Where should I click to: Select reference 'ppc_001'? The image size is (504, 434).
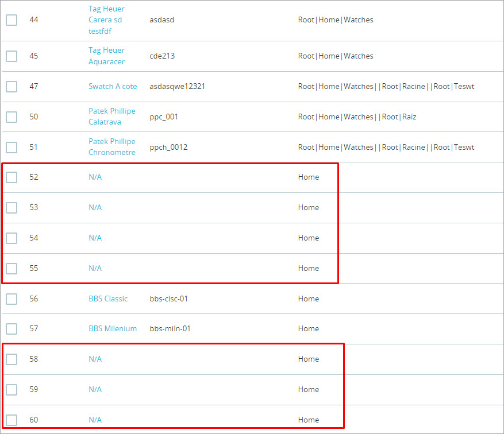click(164, 117)
